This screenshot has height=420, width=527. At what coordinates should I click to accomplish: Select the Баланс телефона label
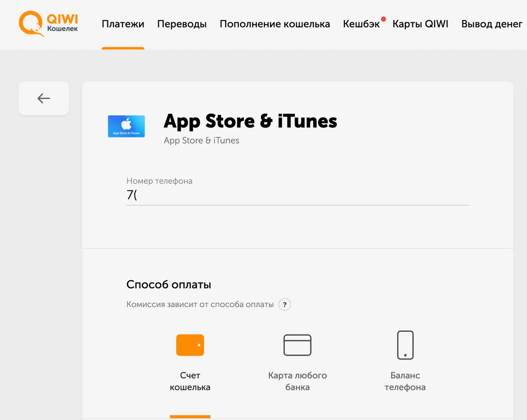click(405, 381)
